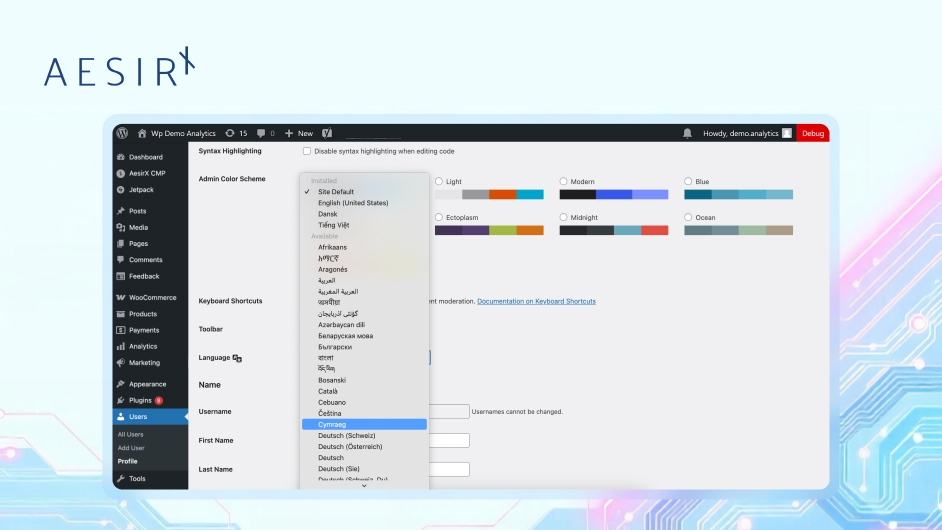Select the Midnight color scheme radio
The height and width of the screenshot is (530, 942).
coord(564,218)
